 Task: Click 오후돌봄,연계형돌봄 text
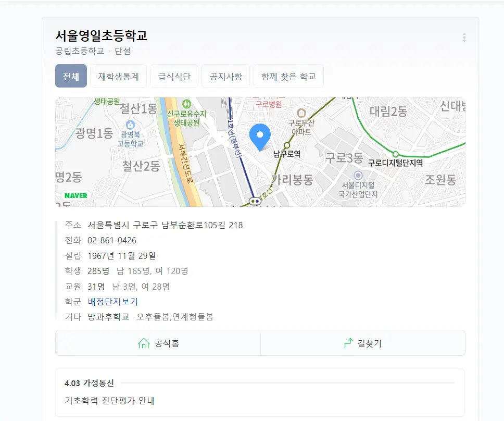click(175, 317)
